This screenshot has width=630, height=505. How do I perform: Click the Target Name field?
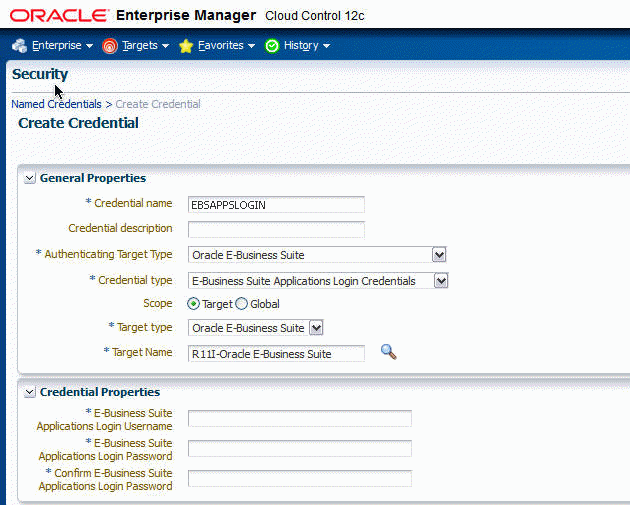[x=276, y=354]
